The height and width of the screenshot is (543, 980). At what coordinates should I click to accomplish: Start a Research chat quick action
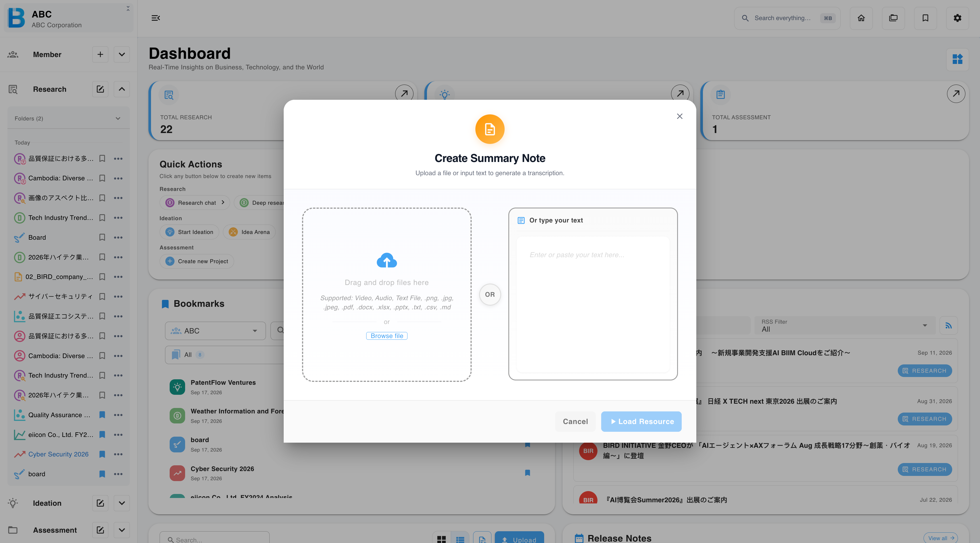tap(195, 202)
